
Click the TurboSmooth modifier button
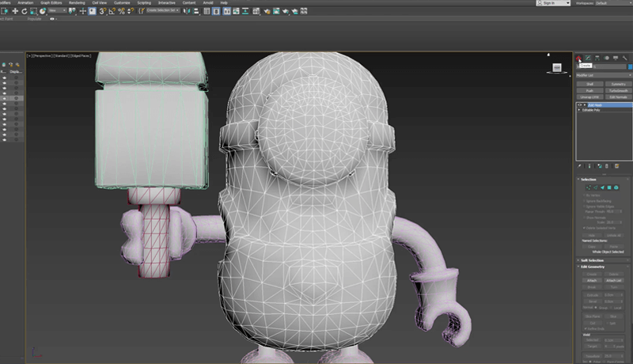pos(618,91)
